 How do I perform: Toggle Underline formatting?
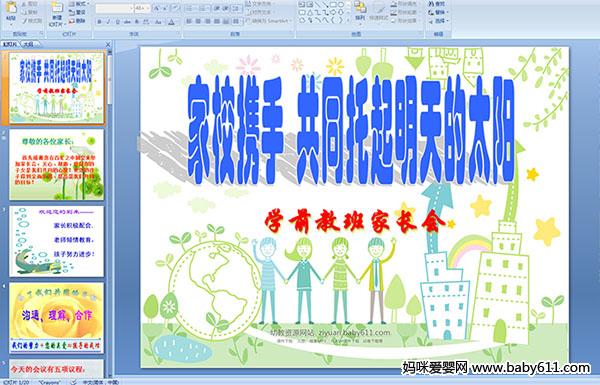pos(117,22)
